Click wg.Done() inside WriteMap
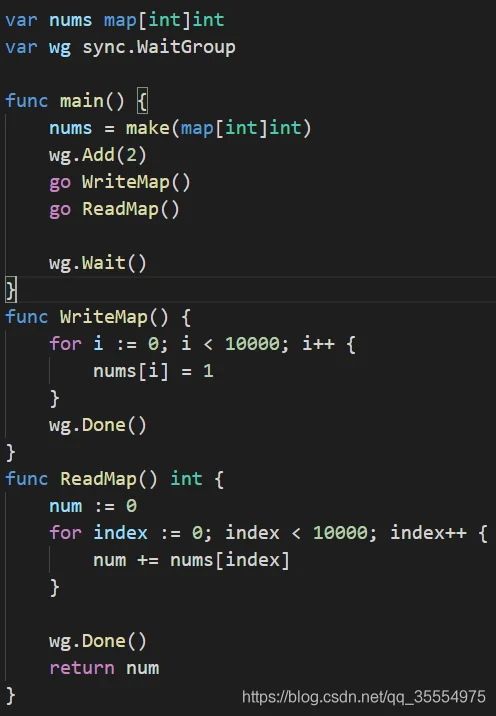Viewport: 496px width, 716px height. pos(98,425)
